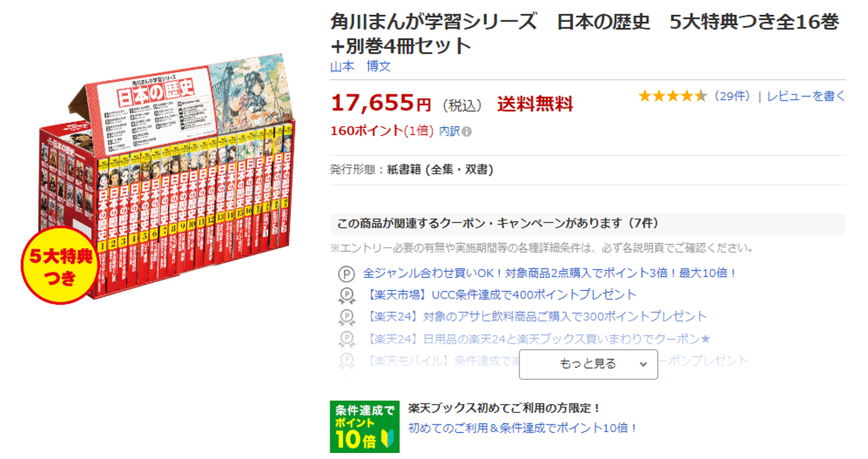
Task: Open 全ジャンル合わせ買いOK point campaign link
Action: tap(550, 273)
